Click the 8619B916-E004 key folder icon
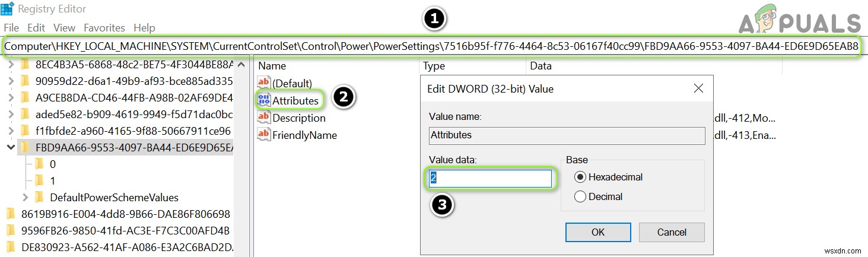 pos(10,214)
